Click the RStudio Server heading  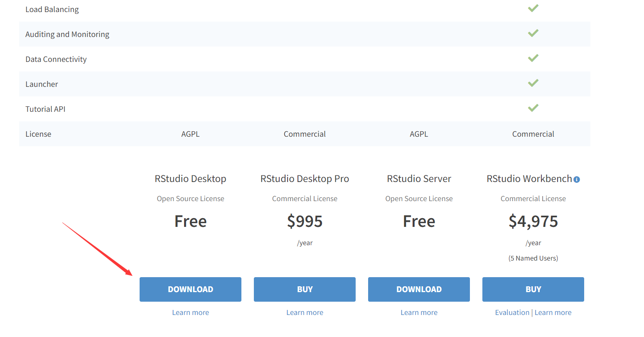[x=419, y=179]
